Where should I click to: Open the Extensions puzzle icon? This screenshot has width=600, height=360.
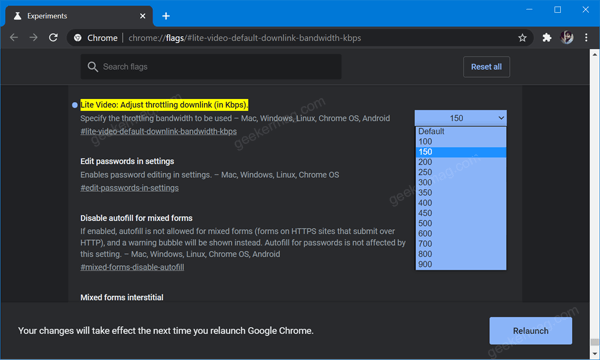click(x=547, y=37)
